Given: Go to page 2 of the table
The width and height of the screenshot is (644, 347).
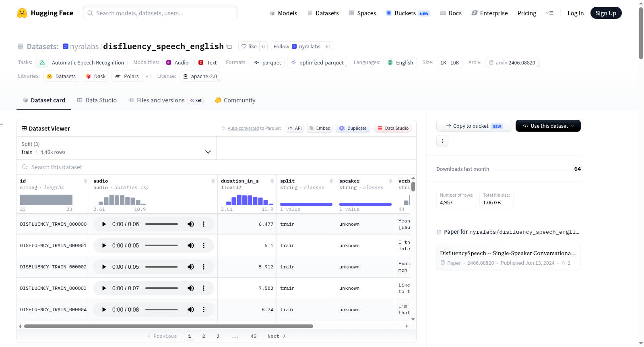Looking at the screenshot, I should click(x=204, y=336).
